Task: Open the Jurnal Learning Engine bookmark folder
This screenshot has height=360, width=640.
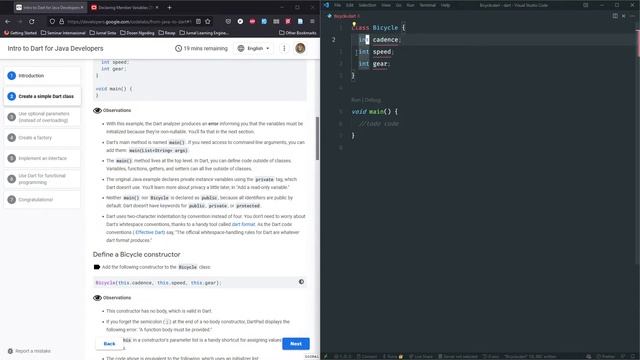Action: coord(204,33)
